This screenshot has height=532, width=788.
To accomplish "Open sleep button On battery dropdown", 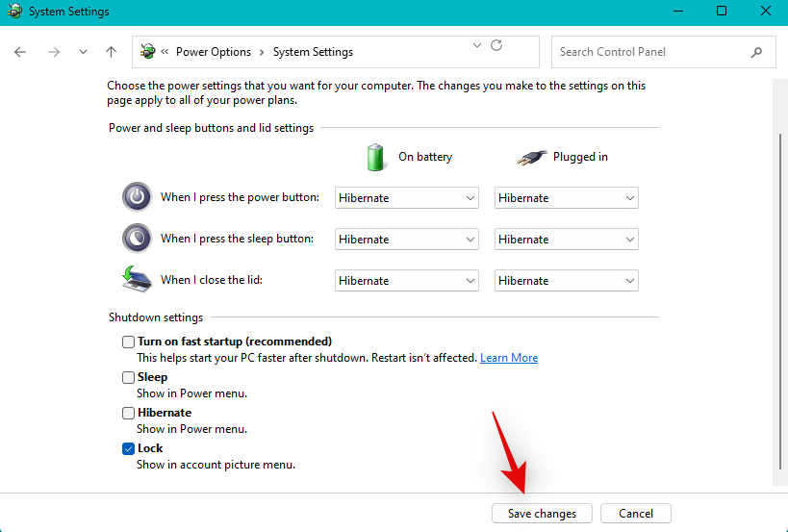I will [407, 240].
